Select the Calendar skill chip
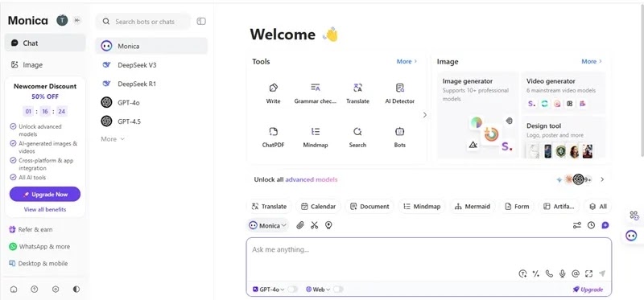Image resolution: width=644 pixels, height=300 pixels. coord(318,207)
